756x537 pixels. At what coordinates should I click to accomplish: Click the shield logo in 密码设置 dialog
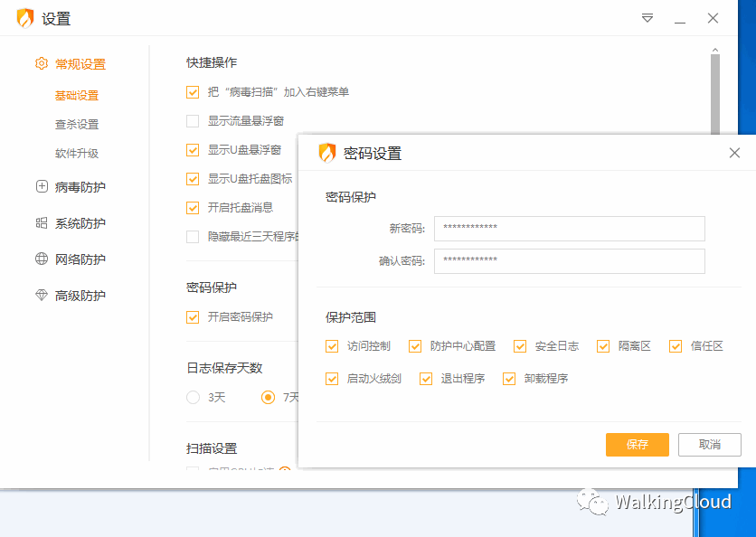pos(326,153)
